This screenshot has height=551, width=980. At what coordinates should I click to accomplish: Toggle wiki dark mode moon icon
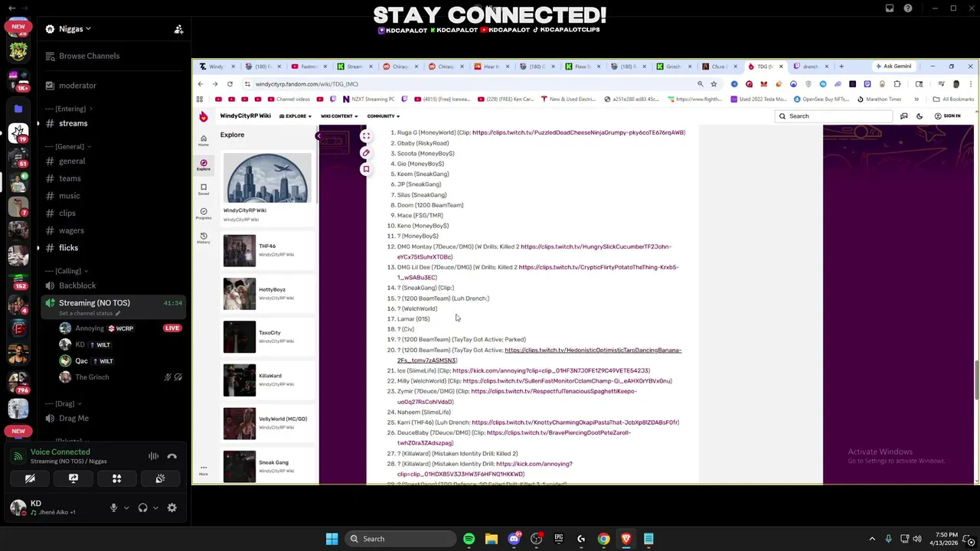coord(920,116)
